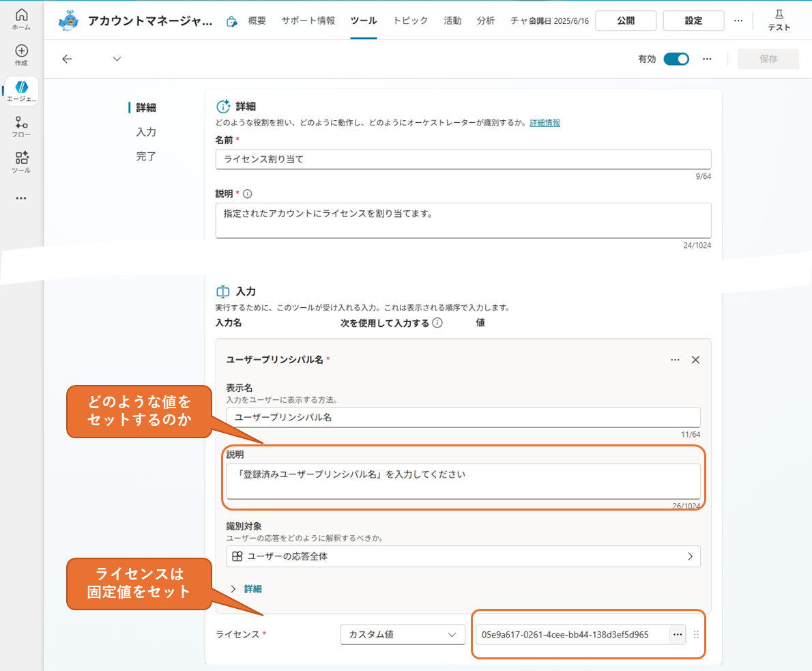Image resolution: width=812 pixels, height=671 pixels.
Task: Open the 分析 tab
Action: (x=486, y=20)
